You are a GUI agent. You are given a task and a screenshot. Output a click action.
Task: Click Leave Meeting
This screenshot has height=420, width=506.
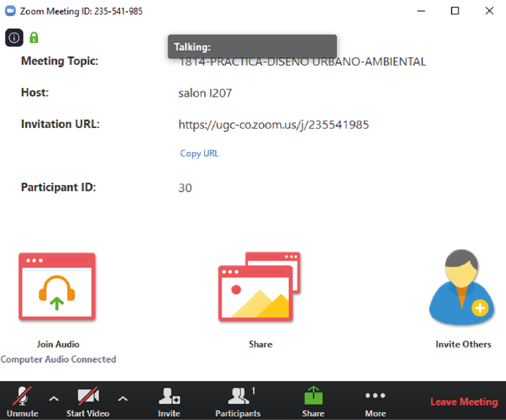[464, 402]
